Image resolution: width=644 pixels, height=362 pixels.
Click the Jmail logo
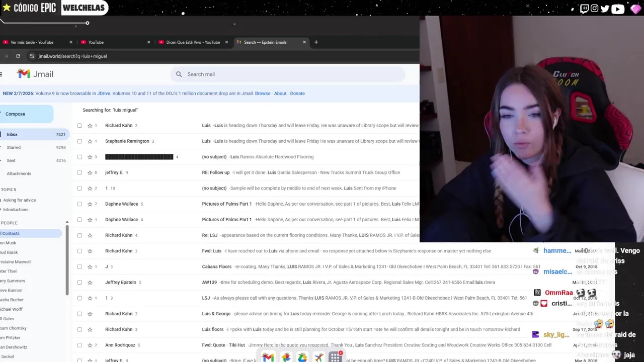(35, 74)
